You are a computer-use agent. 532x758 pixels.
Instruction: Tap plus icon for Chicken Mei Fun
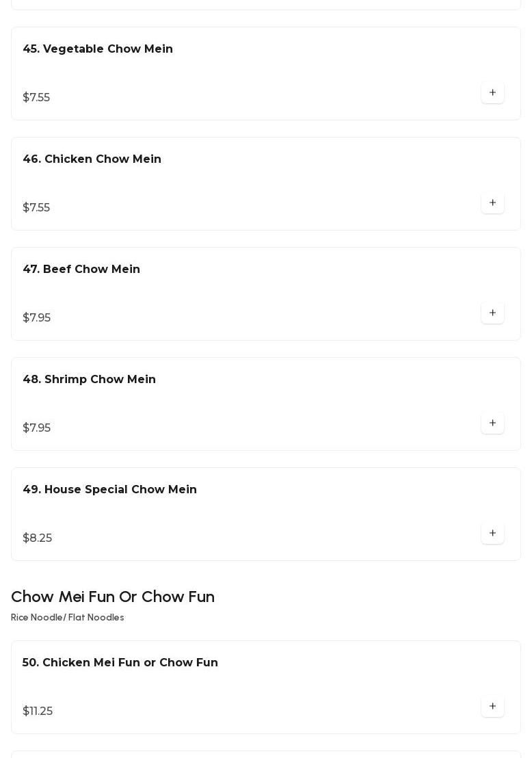coord(492,707)
